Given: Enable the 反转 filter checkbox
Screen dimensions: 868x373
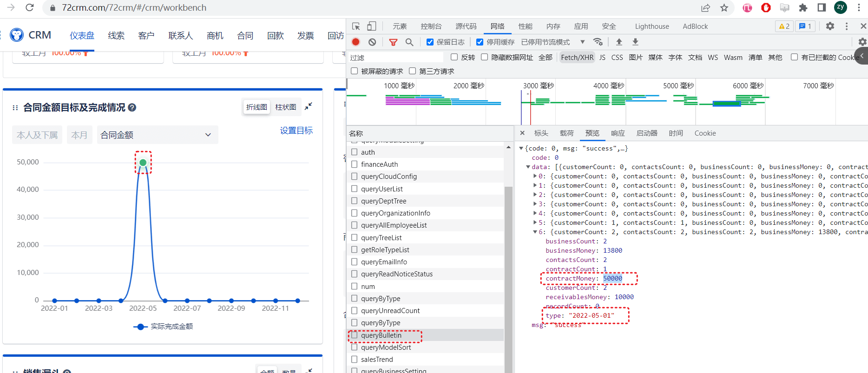Looking at the screenshot, I should coord(454,57).
